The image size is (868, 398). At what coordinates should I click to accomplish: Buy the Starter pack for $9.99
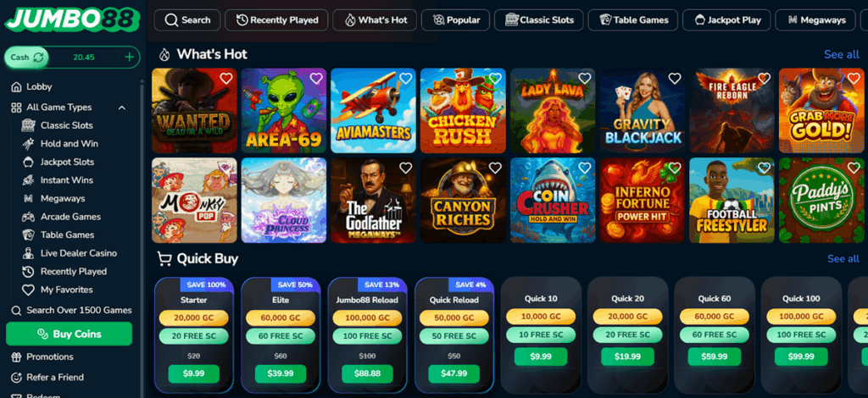[194, 373]
